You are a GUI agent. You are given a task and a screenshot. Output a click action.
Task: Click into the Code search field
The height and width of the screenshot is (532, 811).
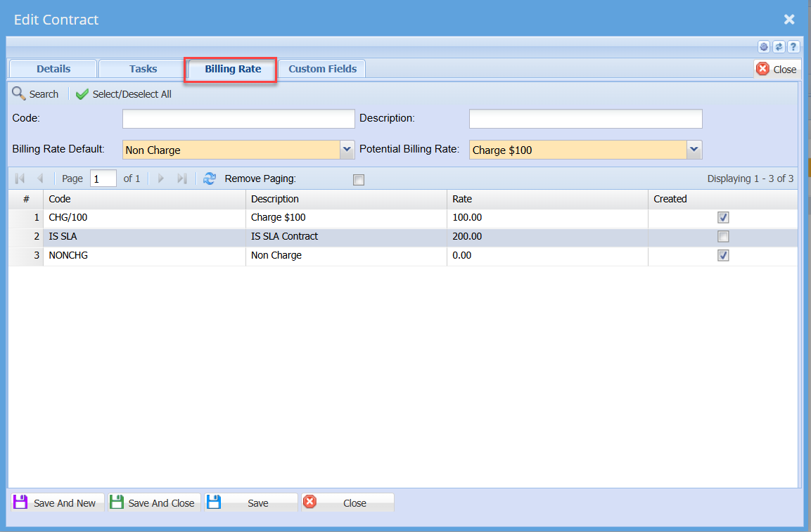[238, 119]
